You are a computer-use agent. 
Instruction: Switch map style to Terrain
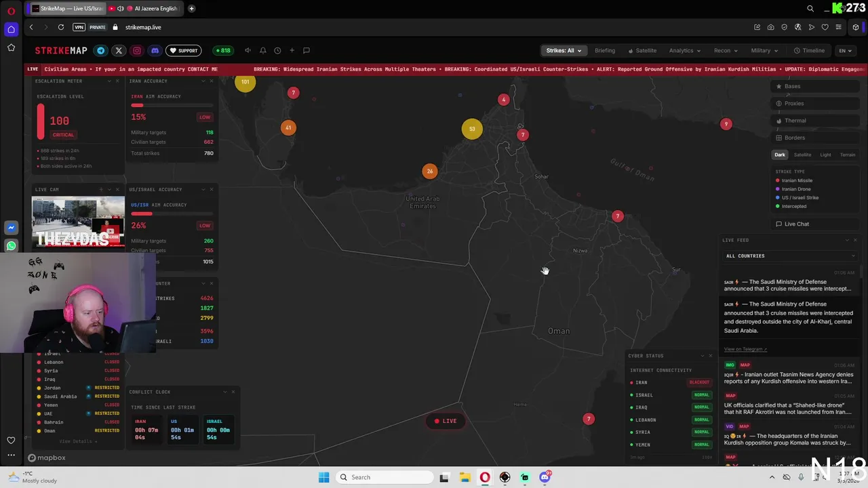(848, 155)
